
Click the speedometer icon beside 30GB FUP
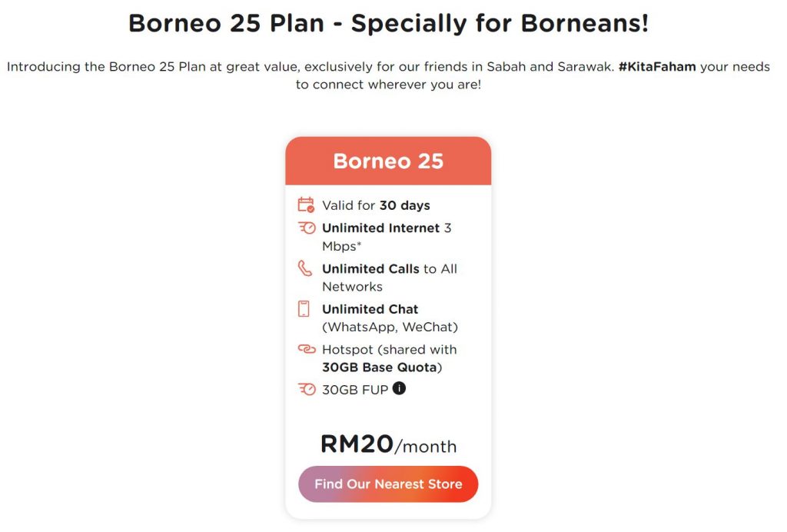coord(306,389)
